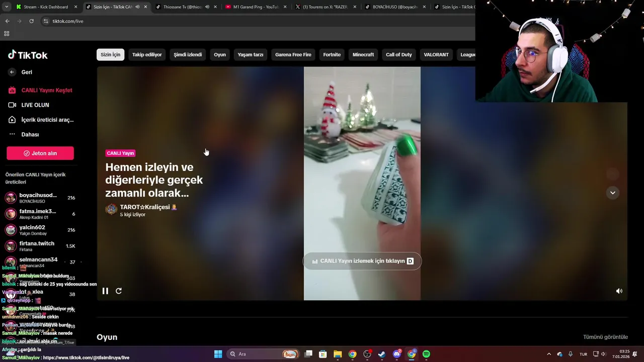The image size is (644, 362).
Task: Select the Call of Duty tab
Action: [x=399, y=54]
